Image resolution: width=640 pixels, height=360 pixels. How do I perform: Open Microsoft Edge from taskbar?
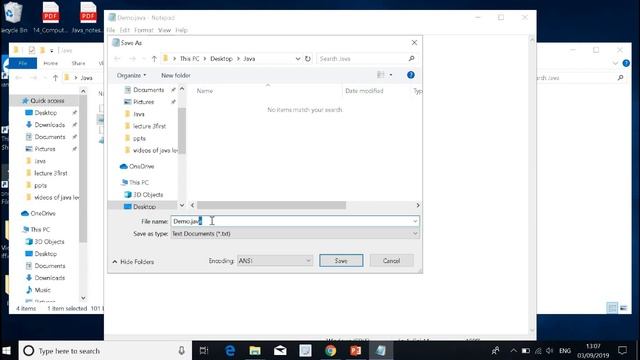click(230, 351)
